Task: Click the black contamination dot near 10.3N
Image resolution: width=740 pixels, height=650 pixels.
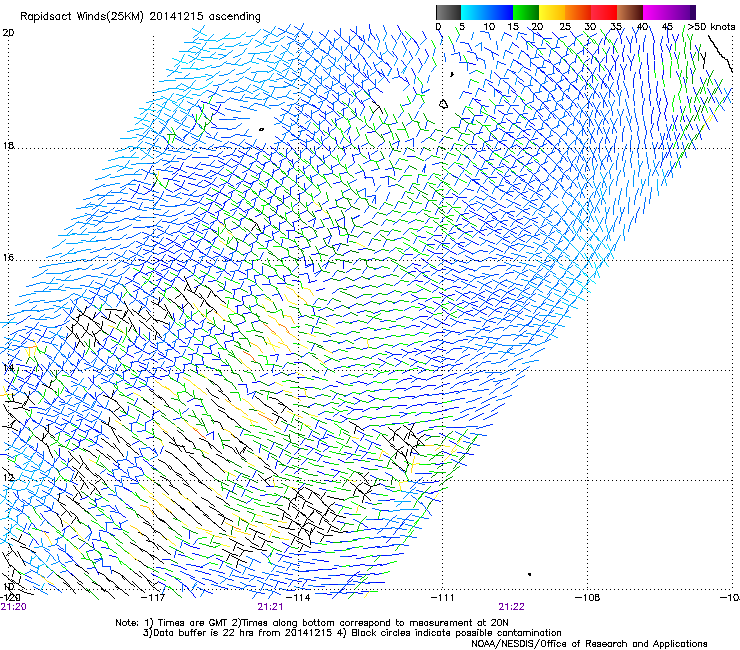Action: point(530,574)
